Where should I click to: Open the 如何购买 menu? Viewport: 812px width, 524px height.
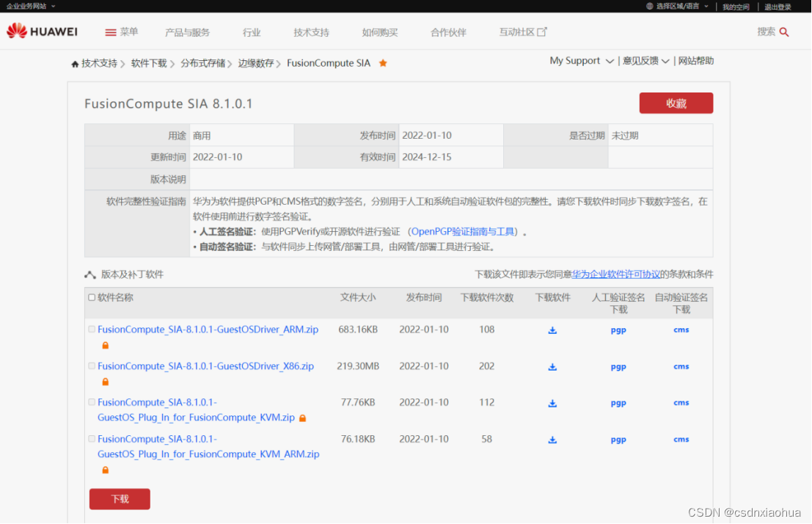click(379, 32)
